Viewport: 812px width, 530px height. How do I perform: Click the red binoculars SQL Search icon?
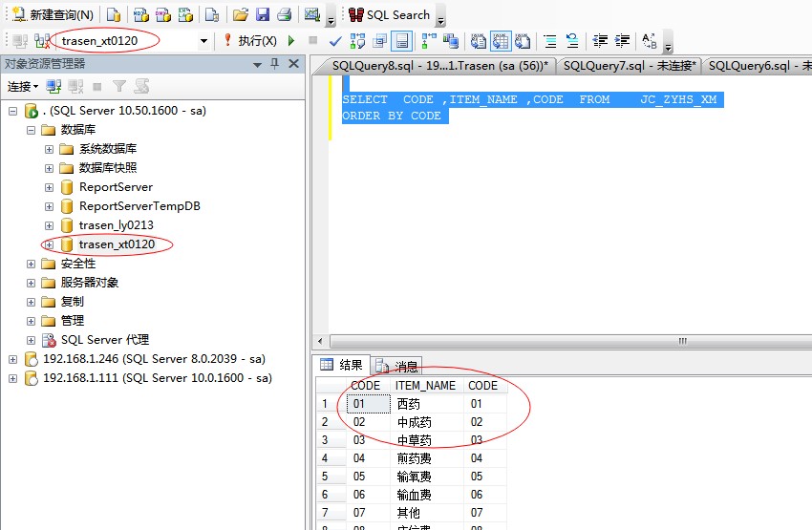[355, 14]
